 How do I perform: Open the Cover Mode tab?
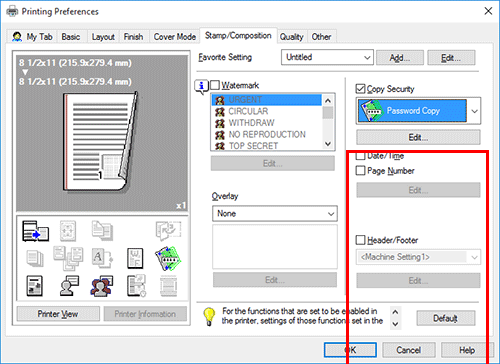tap(175, 37)
